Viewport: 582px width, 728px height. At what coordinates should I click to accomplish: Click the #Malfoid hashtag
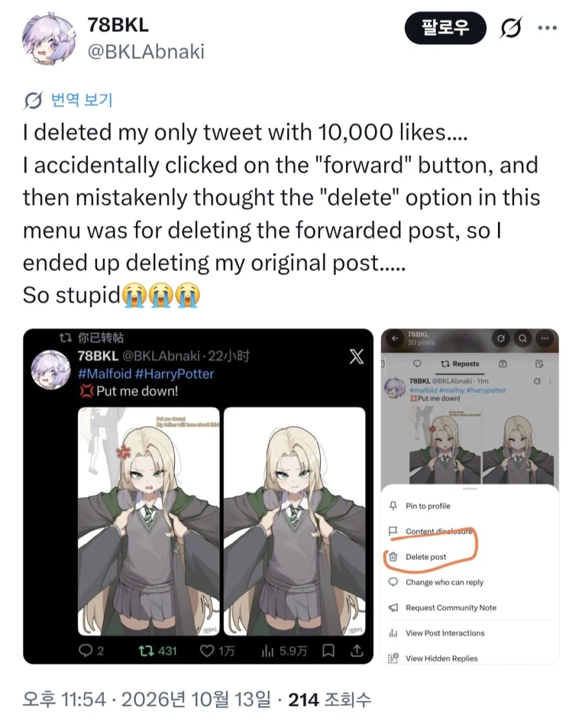coord(105,374)
